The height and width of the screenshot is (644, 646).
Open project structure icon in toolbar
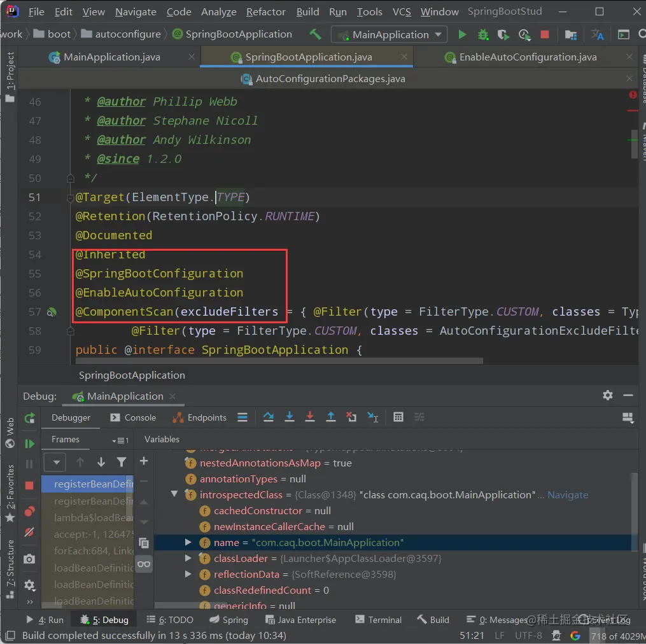tap(571, 34)
